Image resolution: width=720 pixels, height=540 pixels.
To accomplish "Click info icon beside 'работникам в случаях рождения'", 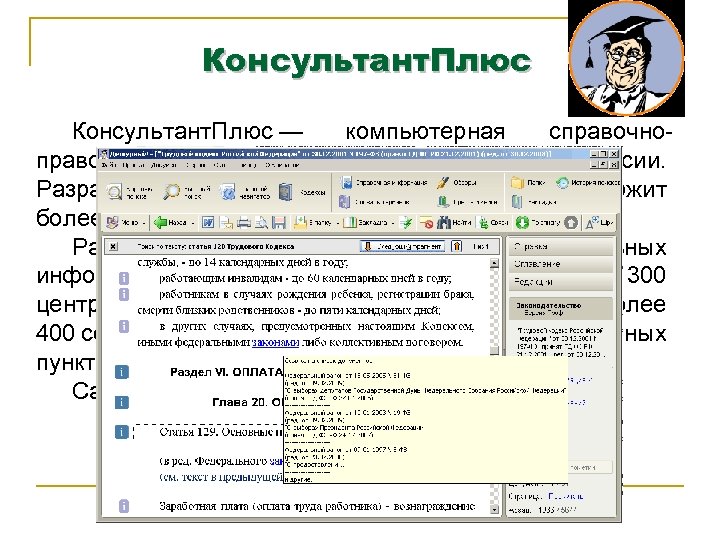I will point(124,294).
